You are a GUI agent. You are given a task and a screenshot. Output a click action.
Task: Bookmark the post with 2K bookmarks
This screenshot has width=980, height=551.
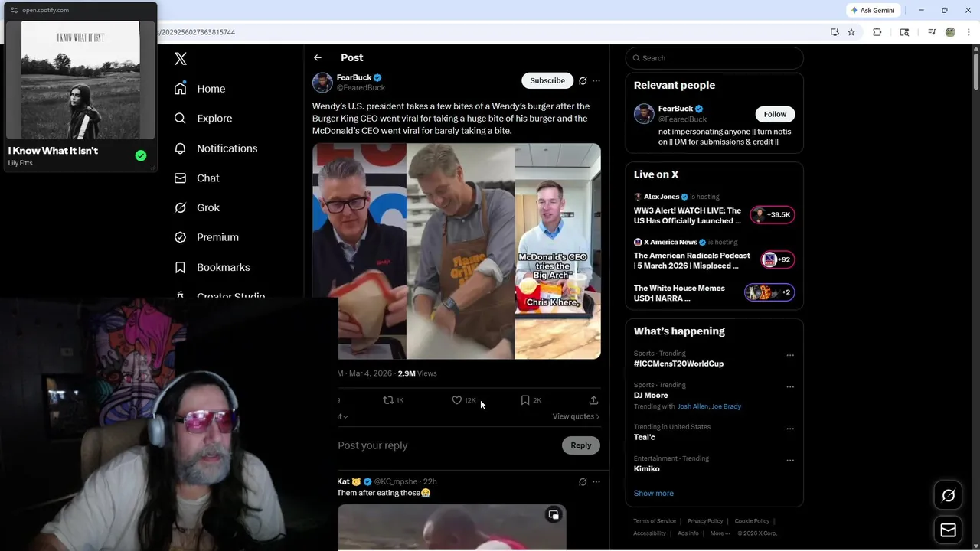tap(531, 400)
